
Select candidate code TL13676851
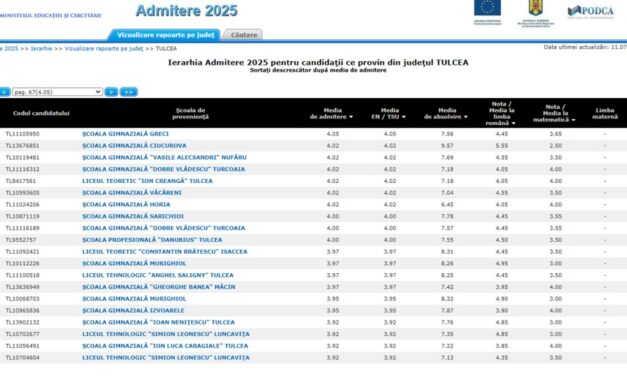pyautogui.click(x=22, y=146)
